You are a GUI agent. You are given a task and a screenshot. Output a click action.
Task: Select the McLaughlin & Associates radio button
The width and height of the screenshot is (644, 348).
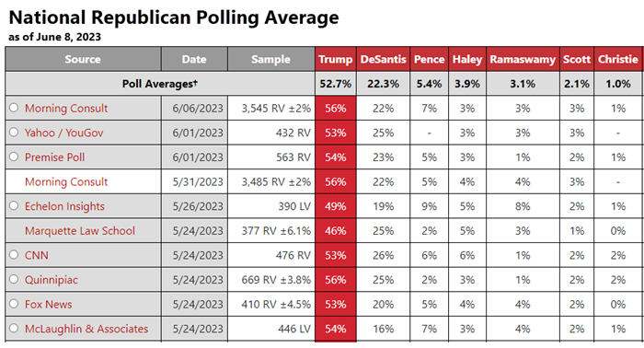tap(14, 328)
